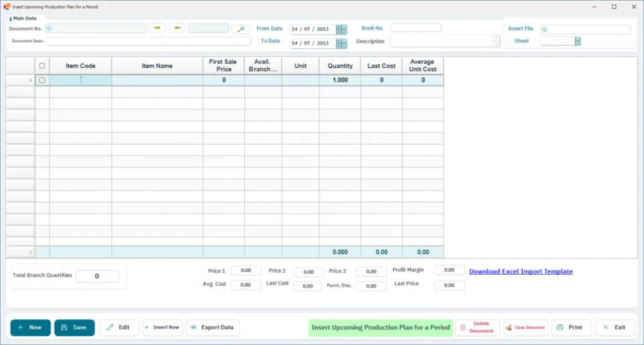Viewport: 644px width, 345px height.
Task: Click the first row Quantity cell 1.000
Action: tap(339, 80)
